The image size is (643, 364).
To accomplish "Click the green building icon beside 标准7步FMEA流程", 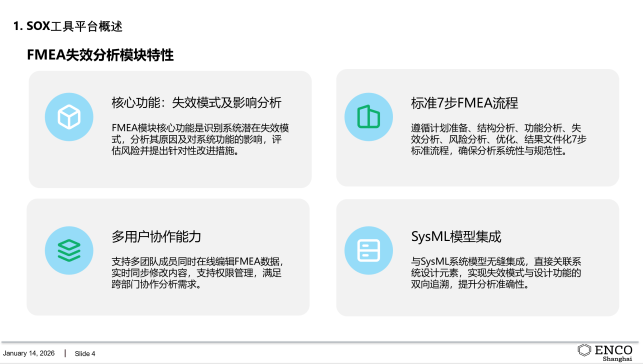I will click(369, 117).
